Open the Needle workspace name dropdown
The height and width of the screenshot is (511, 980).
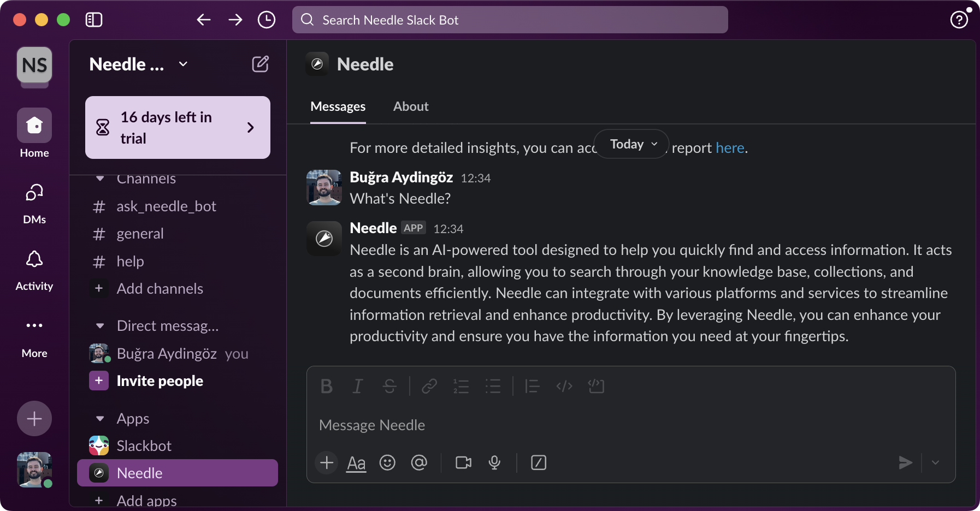pos(139,64)
